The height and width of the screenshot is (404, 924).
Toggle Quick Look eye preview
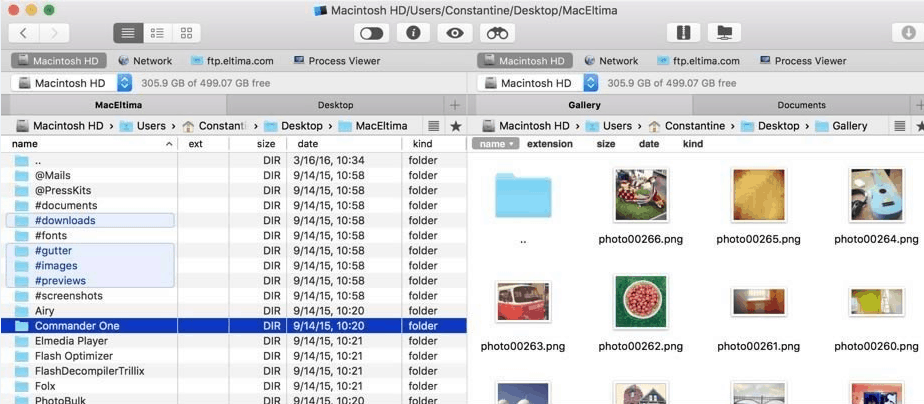coord(455,33)
